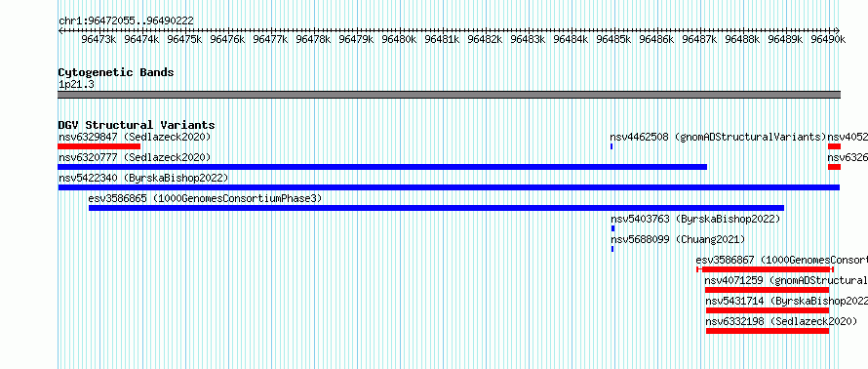The height and width of the screenshot is (369, 868).
Task: Click the 96486k ruler label
Action: pos(656,39)
